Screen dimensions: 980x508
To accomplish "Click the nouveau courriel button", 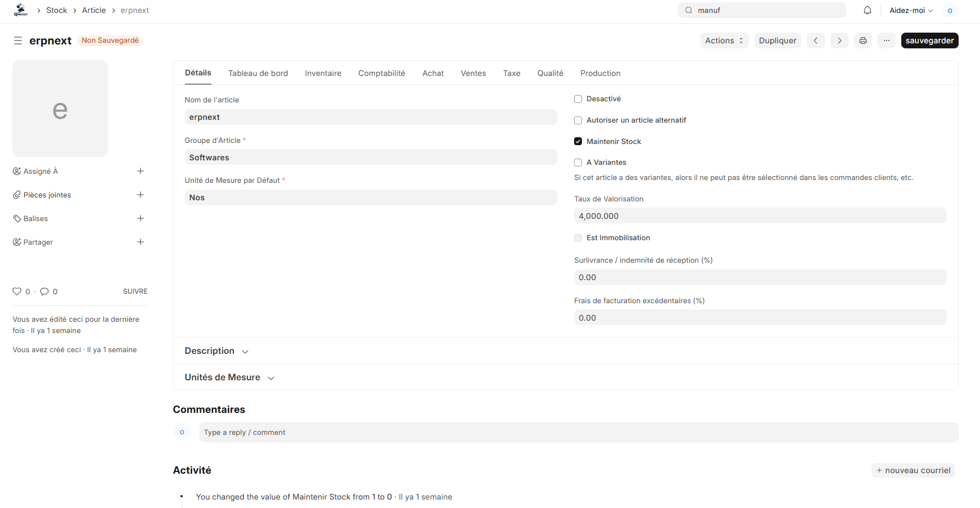I will [x=913, y=470].
